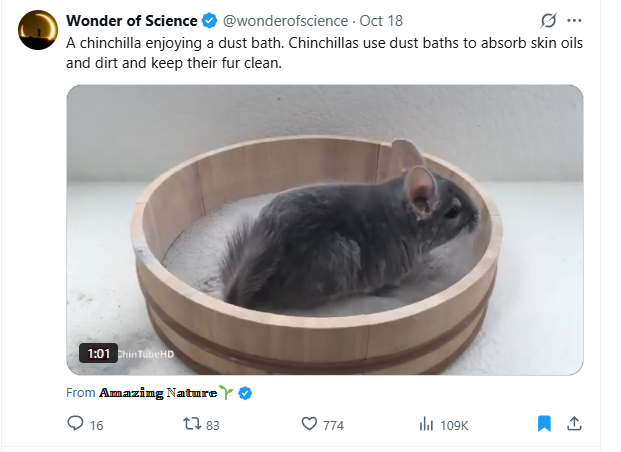
Task: Click the Oct 18 timestamp
Action: [381, 21]
